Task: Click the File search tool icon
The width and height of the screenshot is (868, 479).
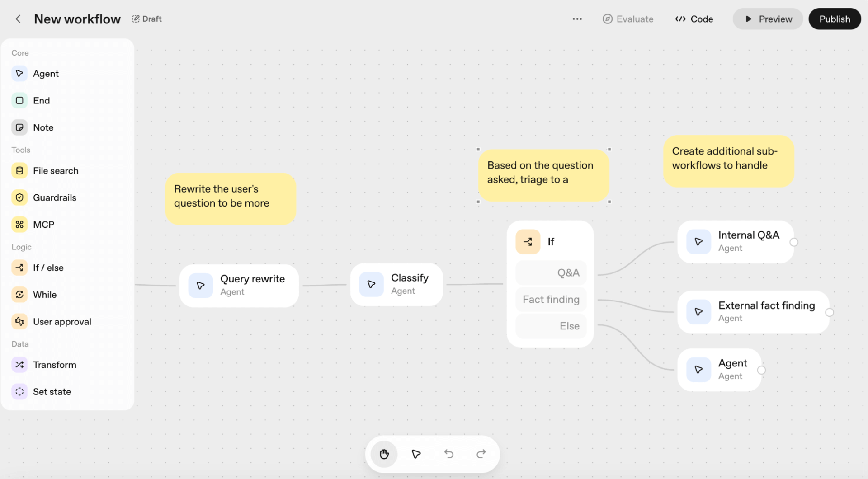Action: 19,170
